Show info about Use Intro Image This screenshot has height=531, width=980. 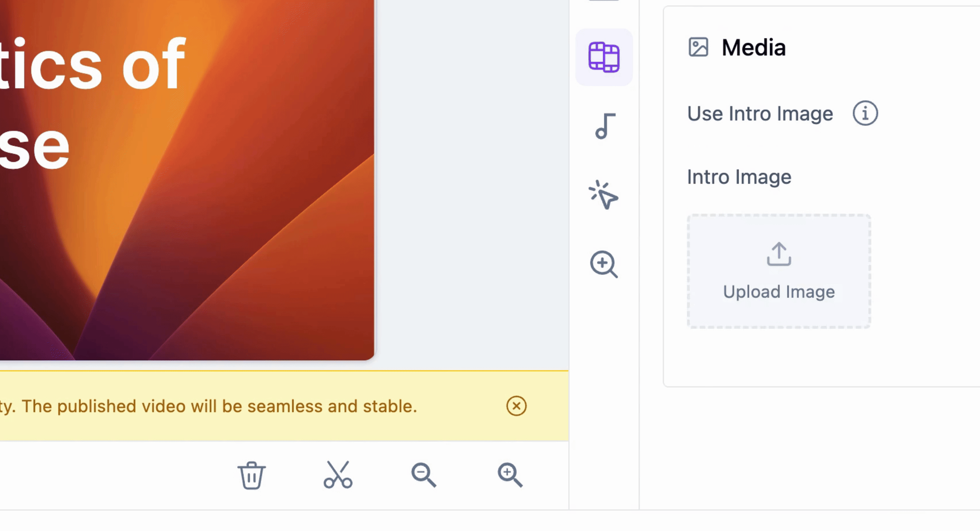[x=865, y=113]
